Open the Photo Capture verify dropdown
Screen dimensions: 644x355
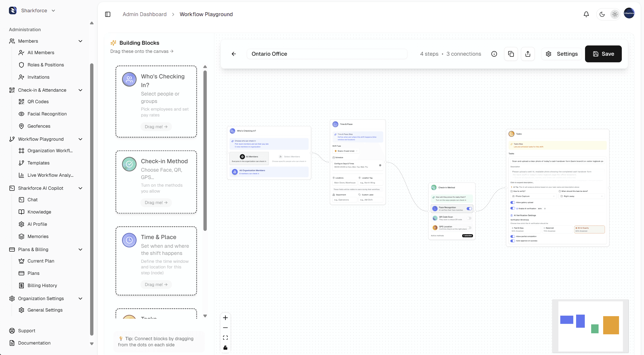coord(533,196)
